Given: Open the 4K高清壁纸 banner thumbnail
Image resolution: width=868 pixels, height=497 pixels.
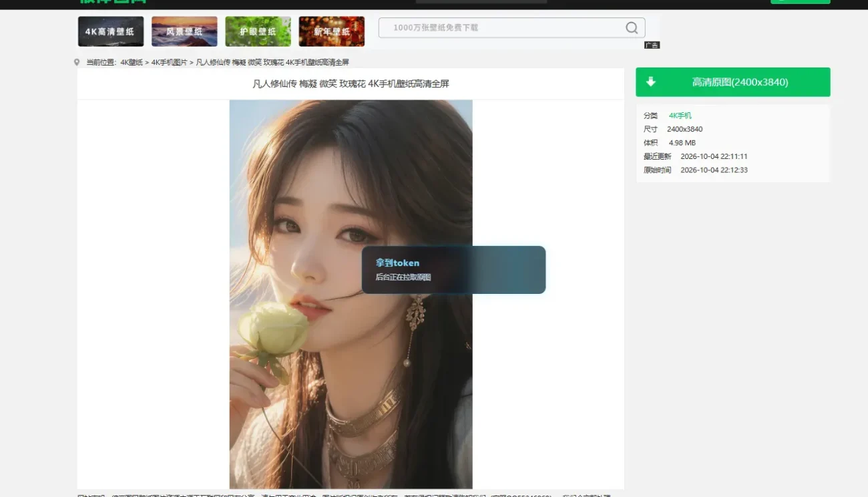Looking at the screenshot, I should [111, 31].
